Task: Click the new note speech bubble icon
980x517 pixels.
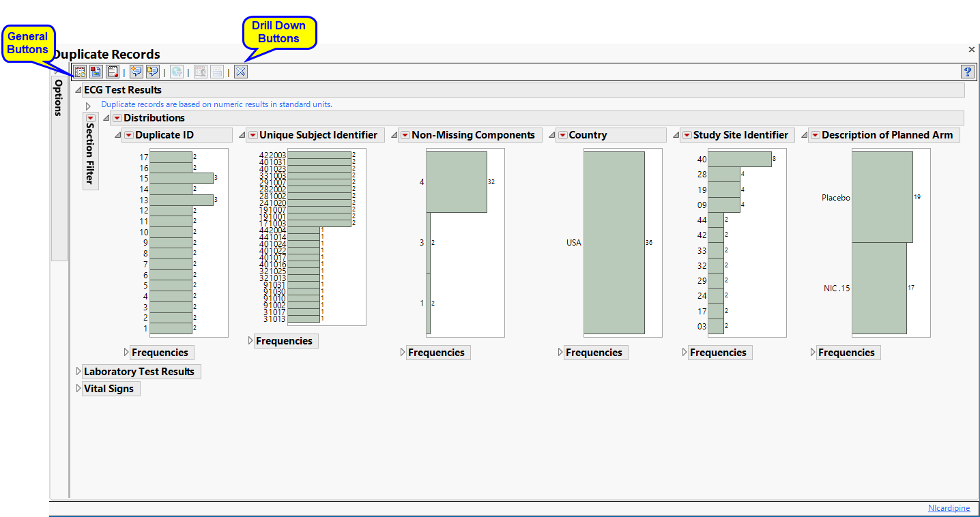Action: pos(136,72)
